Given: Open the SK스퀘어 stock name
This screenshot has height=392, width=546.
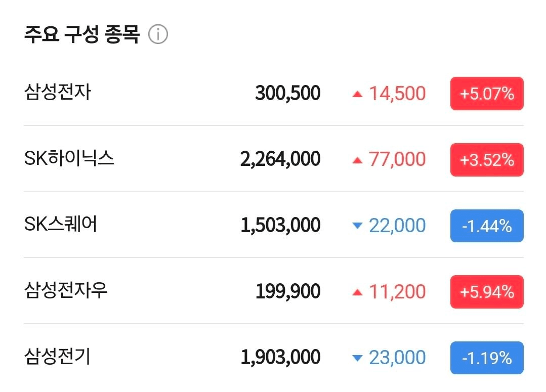Looking at the screenshot, I should pyautogui.click(x=61, y=224).
